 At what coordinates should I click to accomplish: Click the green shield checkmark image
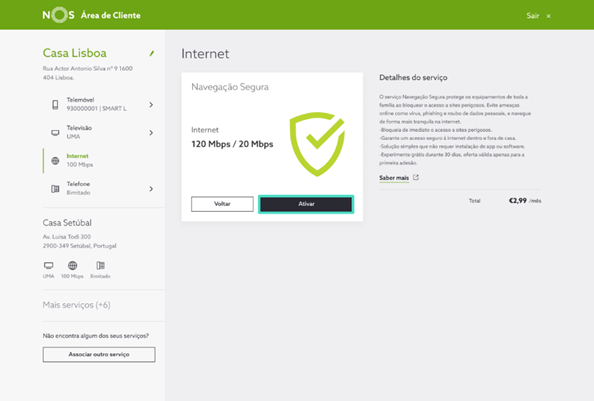(317, 144)
